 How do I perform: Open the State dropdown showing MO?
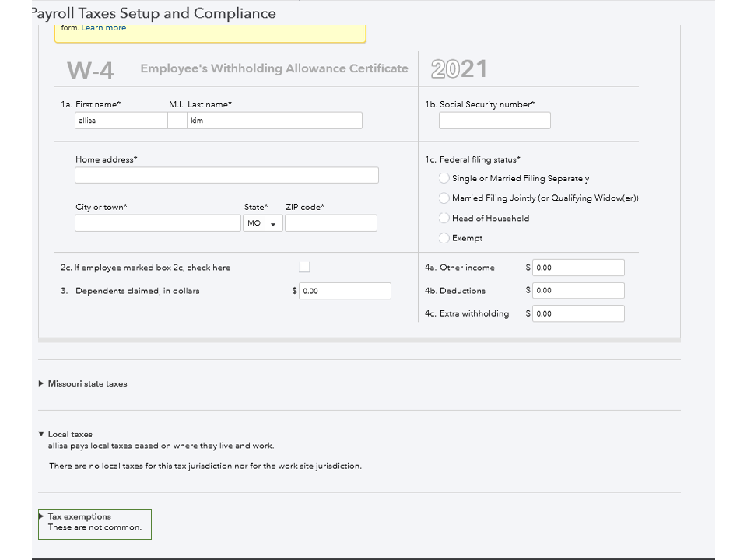coord(262,223)
